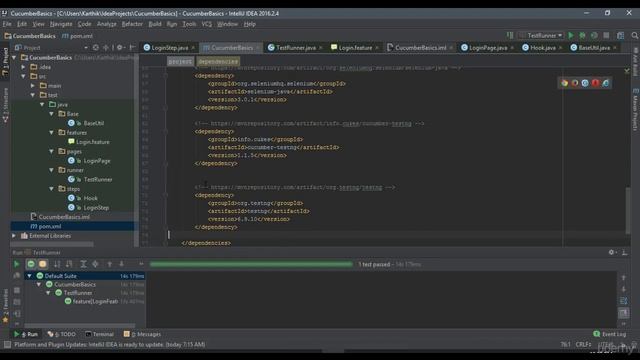Collapse the Base package
The width and height of the screenshot is (640, 360).
(x=52, y=114)
